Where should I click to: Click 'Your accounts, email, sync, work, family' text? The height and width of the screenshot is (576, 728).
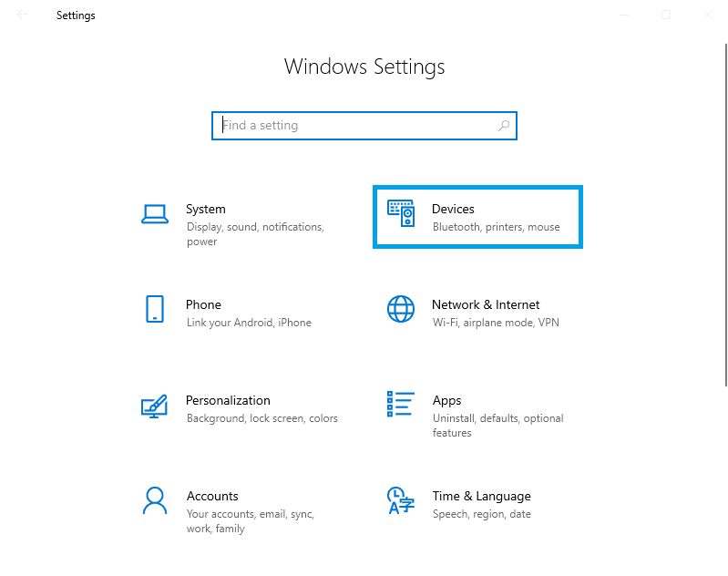tap(251, 521)
